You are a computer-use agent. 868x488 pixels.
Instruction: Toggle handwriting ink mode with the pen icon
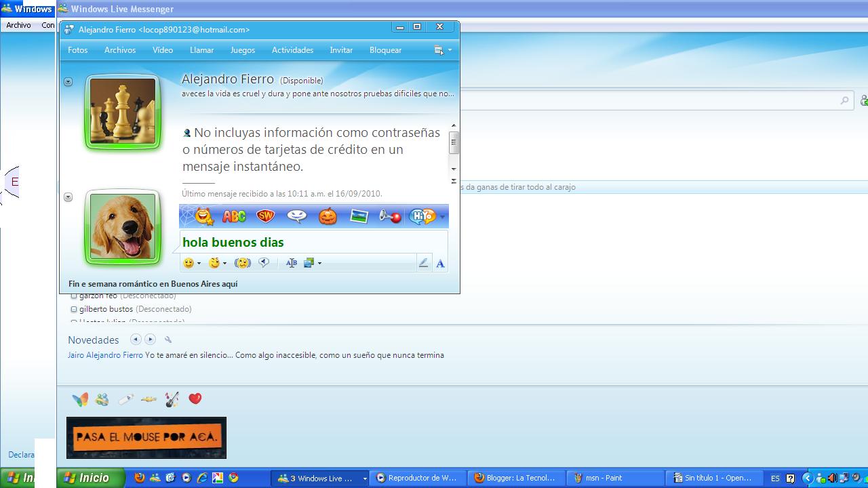[x=424, y=262]
